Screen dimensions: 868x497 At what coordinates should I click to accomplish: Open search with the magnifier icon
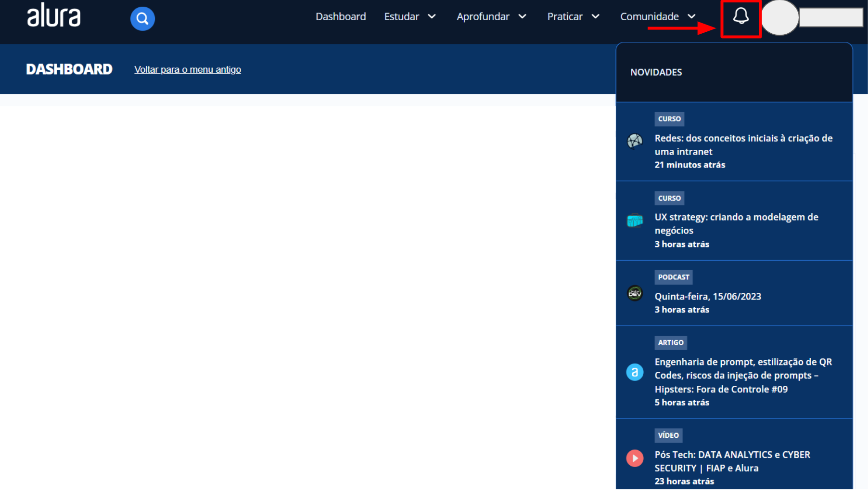[x=142, y=19]
